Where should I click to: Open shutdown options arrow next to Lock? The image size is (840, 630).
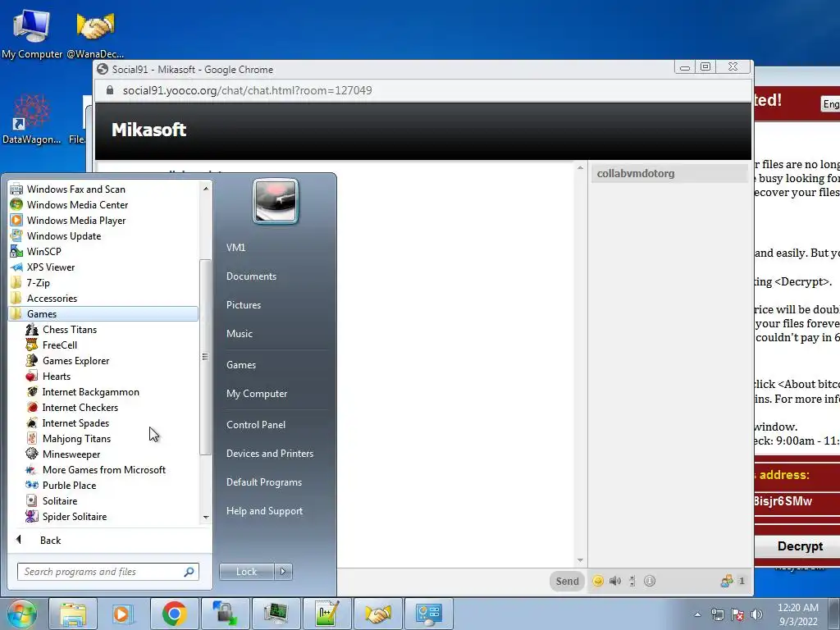pos(283,572)
